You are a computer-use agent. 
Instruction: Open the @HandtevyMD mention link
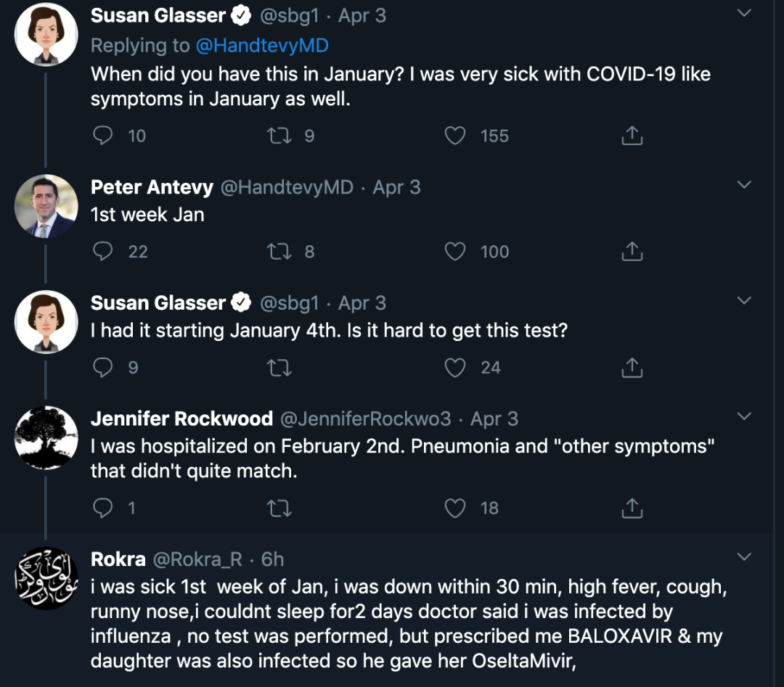coord(262,46)
